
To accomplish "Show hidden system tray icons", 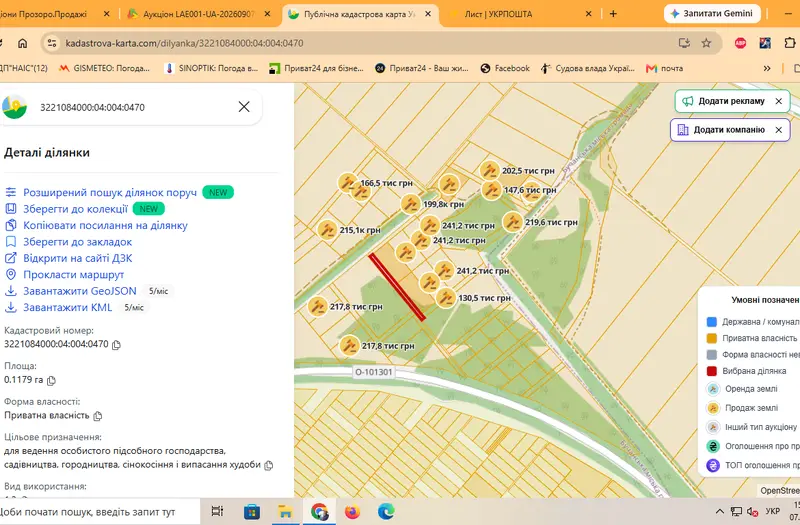I will pos(719,511).
